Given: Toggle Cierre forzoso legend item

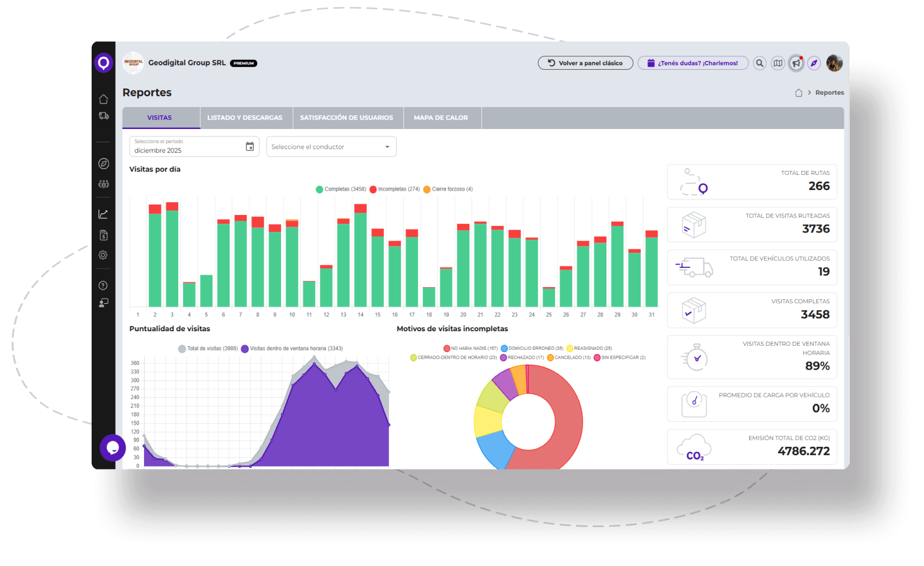Looking at the screenshot, I should tap(448, 189).
